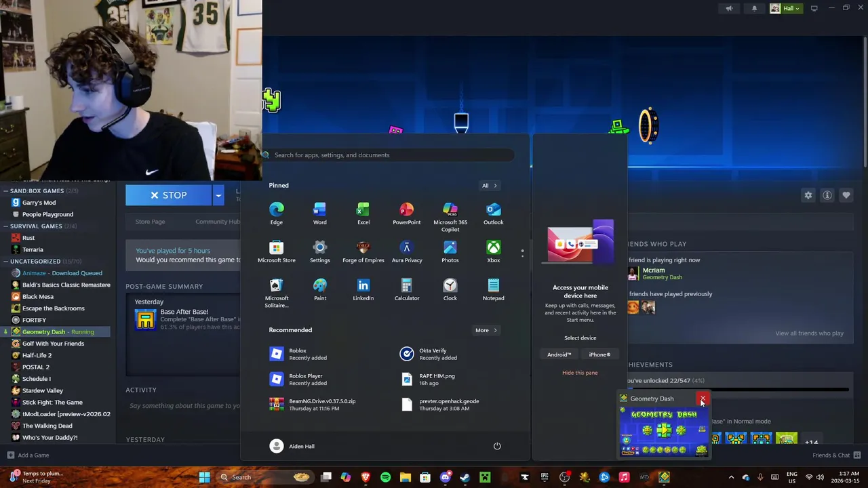Open Photos from pinned apps

450,251
